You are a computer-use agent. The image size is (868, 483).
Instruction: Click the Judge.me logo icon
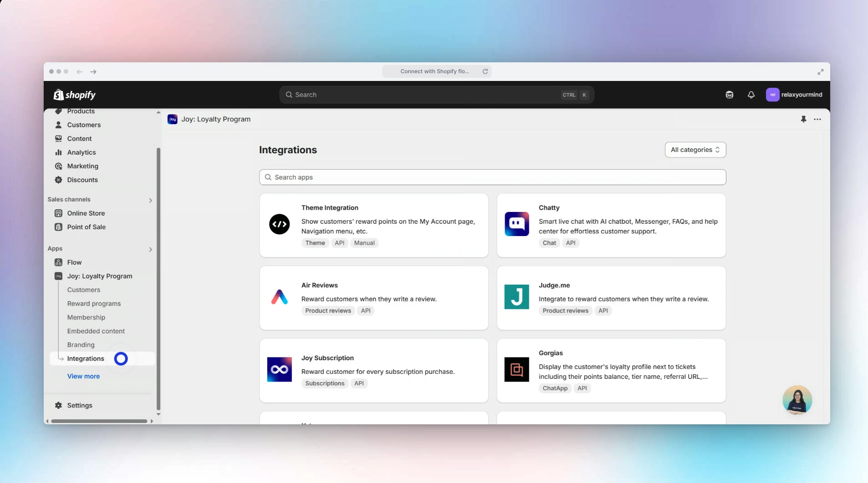tap(517, 297)
